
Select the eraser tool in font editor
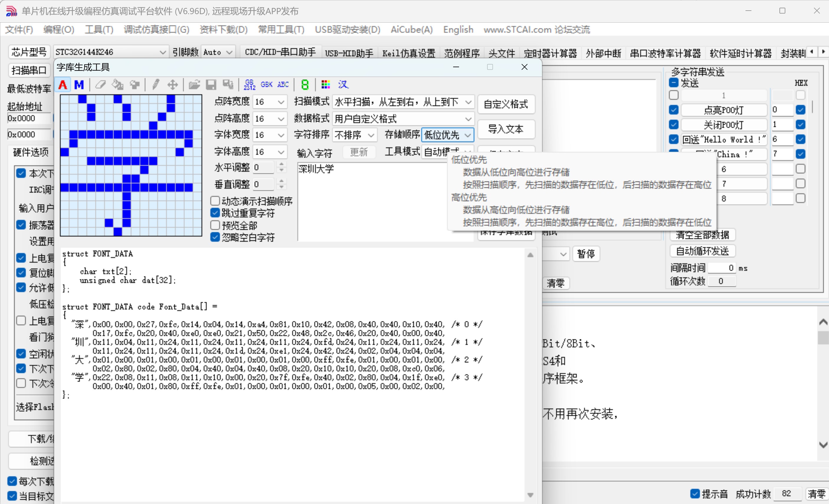(100, 84)
